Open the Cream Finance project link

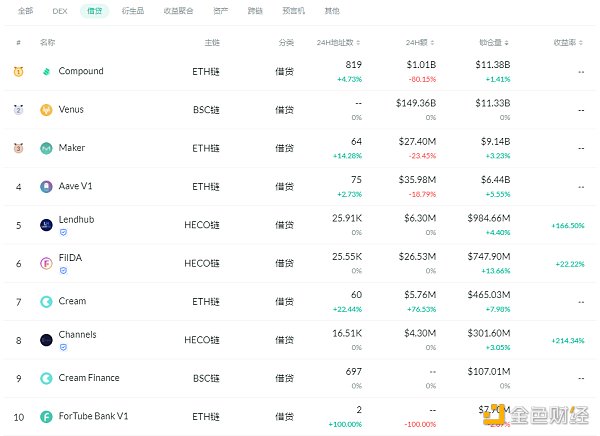[89, 378]
